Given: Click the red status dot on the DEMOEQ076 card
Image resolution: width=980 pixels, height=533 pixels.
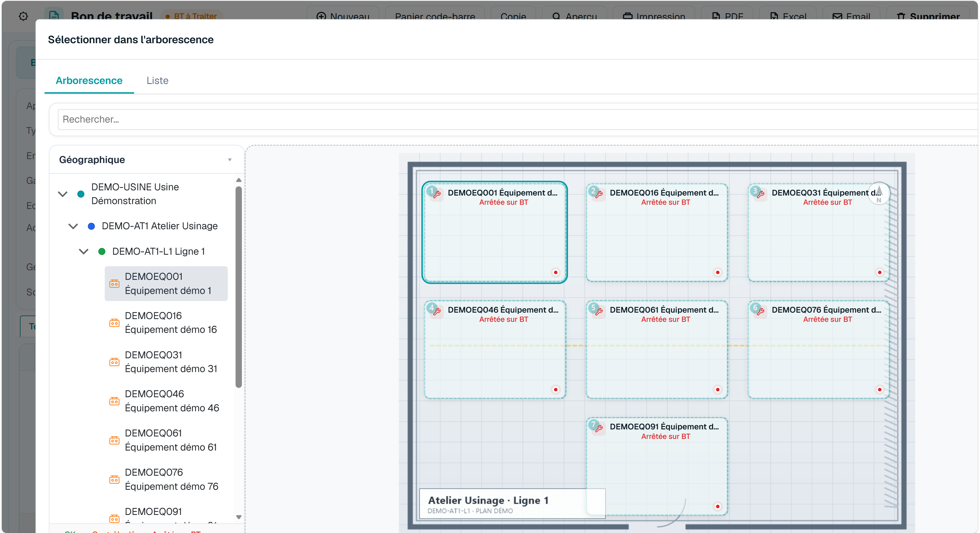Looking at the screenshot, I should (879, 390).
